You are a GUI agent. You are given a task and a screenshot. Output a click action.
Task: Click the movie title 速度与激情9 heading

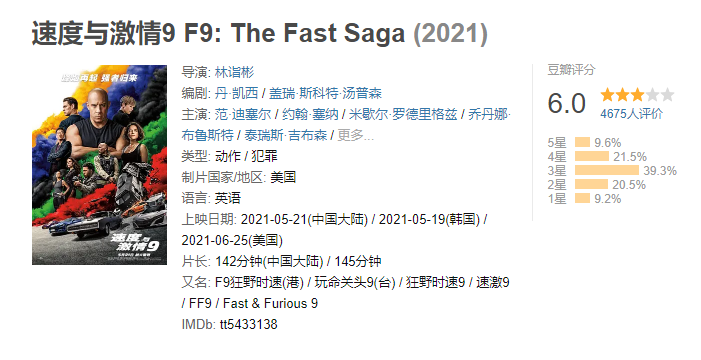(260, 34)
